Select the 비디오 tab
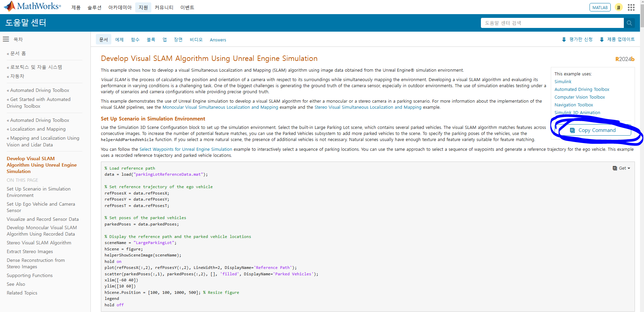The height and width of the screenshot is (312, 644). coord(196,40)
